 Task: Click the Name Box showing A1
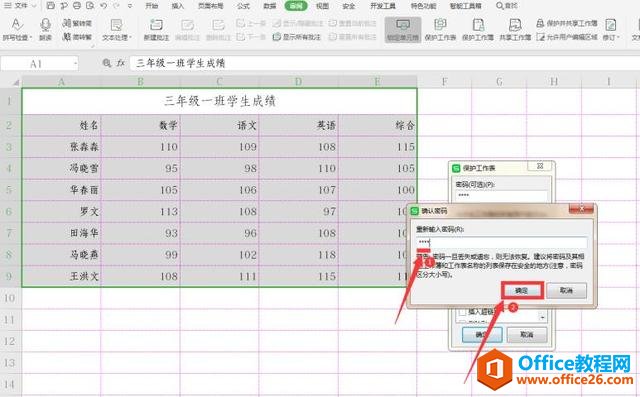pyautogui.click(x=40, y=64)
